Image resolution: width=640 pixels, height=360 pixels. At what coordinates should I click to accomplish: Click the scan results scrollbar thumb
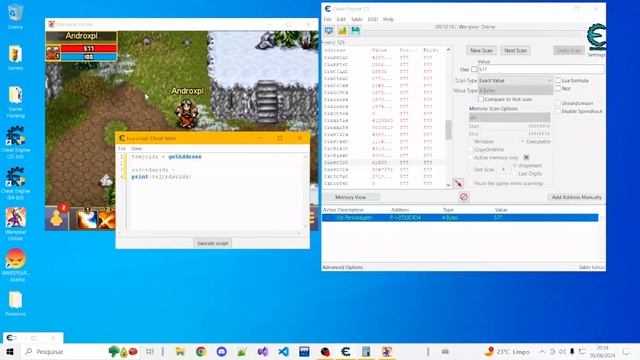point(448,130)
